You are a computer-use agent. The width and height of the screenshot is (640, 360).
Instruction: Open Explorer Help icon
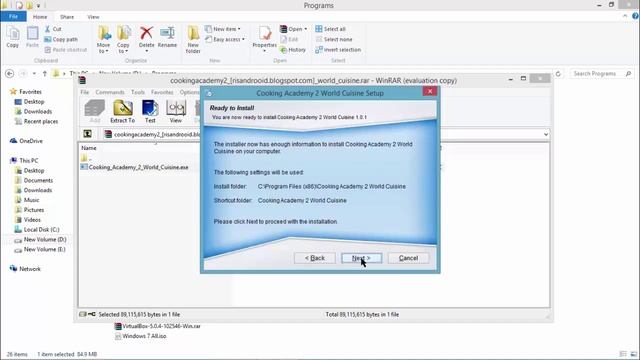coord(635,16)
